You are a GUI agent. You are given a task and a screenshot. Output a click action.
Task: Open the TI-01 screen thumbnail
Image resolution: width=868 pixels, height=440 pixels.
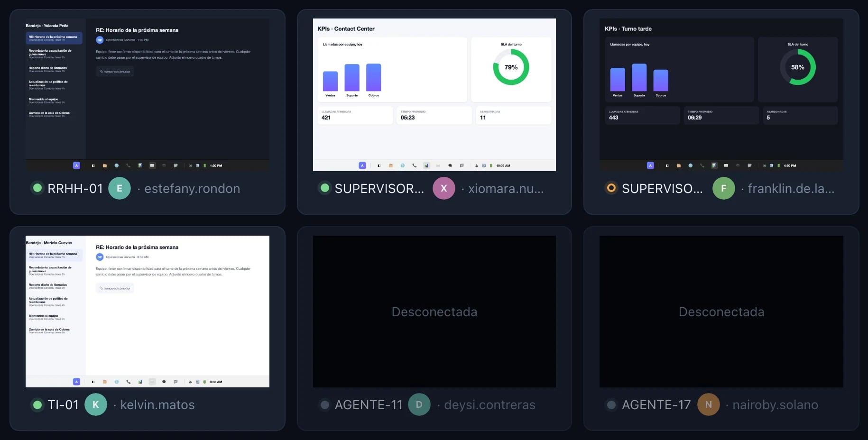(148, 312)
